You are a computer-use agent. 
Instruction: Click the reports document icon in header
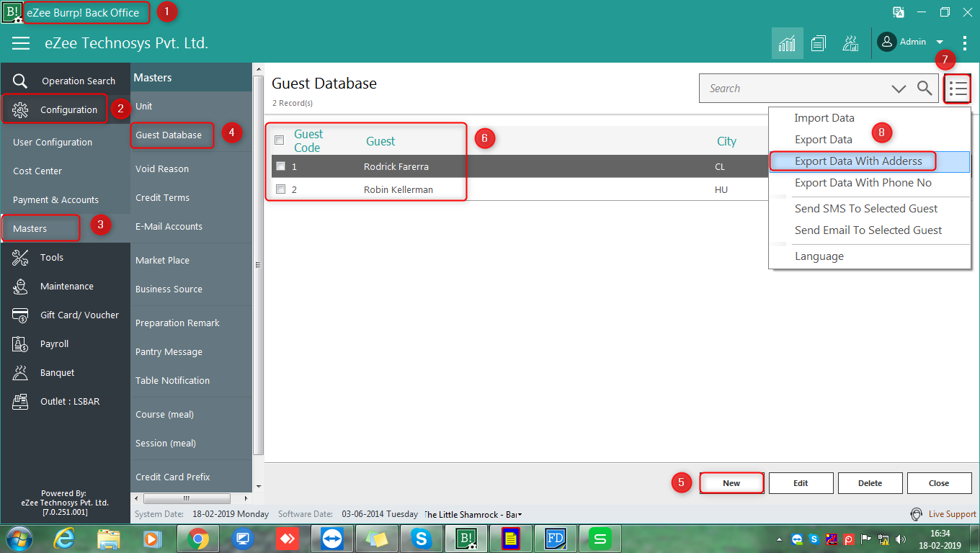[818, 43]
